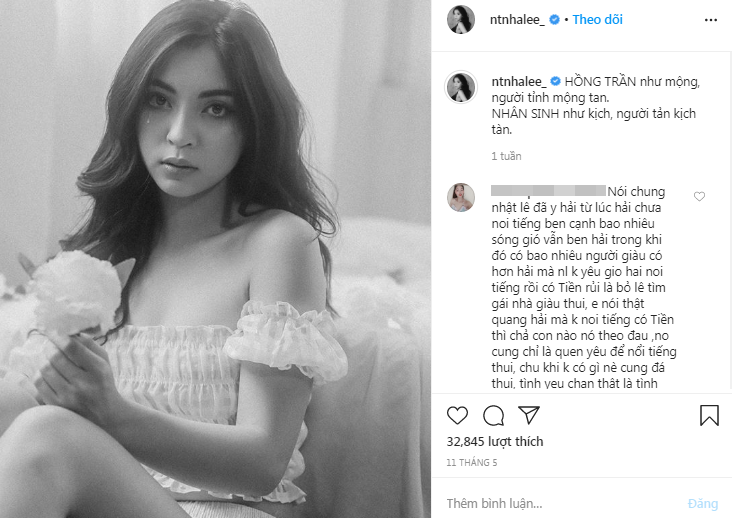
Task: Click the header profile avatar of ntnhalee_
Action: [x=461, y=20]
